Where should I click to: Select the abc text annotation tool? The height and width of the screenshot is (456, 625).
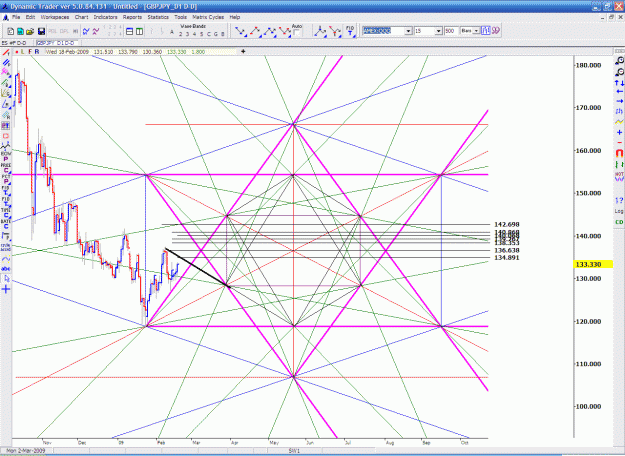pyautogui.click(x=6, y=269)
